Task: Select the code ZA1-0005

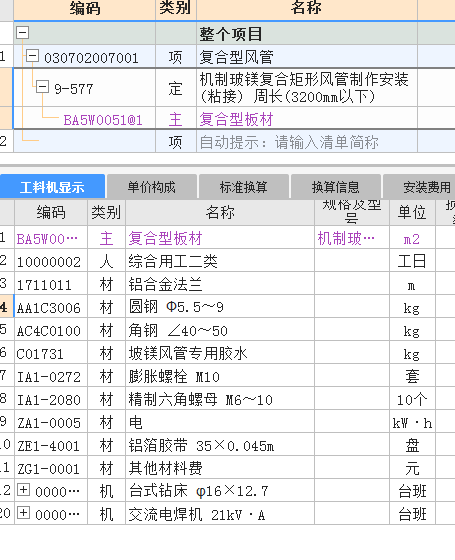Action: (x=49, y=423)
